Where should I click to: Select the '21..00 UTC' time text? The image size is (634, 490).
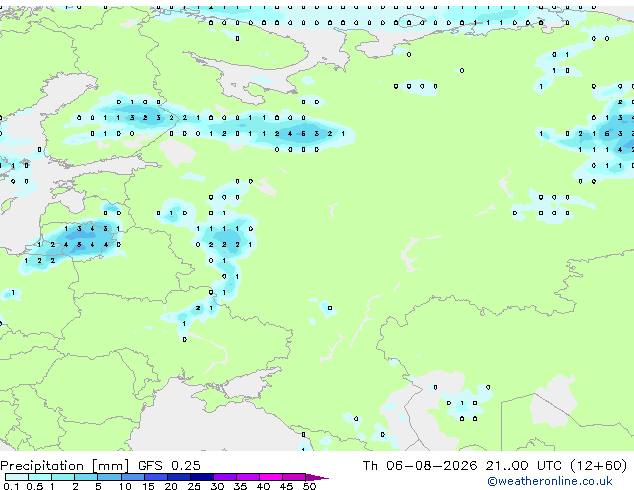click(523, 466)
